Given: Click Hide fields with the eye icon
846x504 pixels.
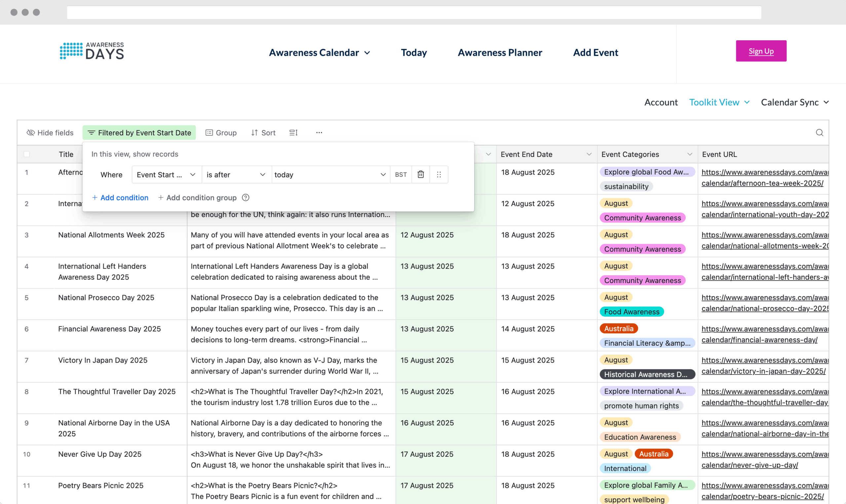Looking at the screenshot, I should [x=50, y=133].
